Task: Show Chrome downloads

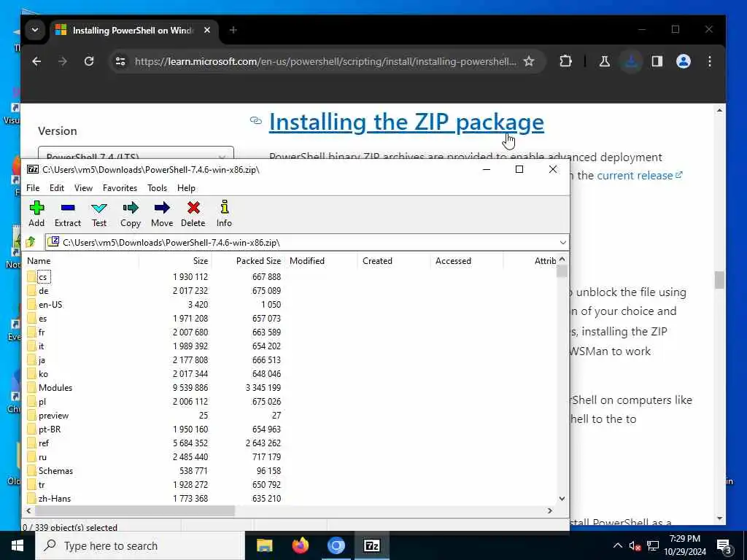Action: click(631, 61)
